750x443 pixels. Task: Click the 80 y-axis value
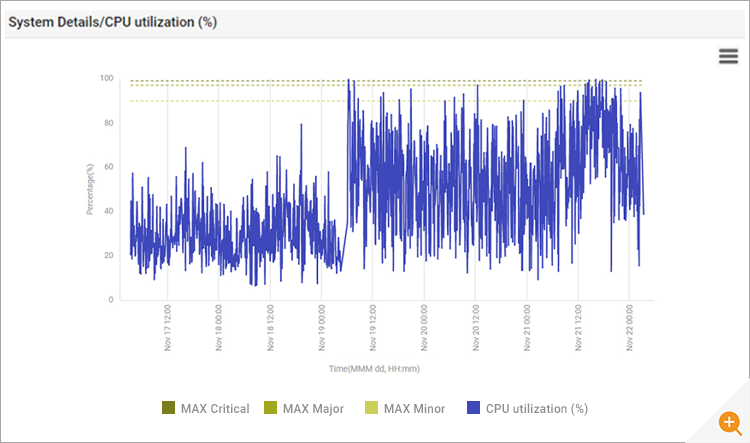pos(109,123)
